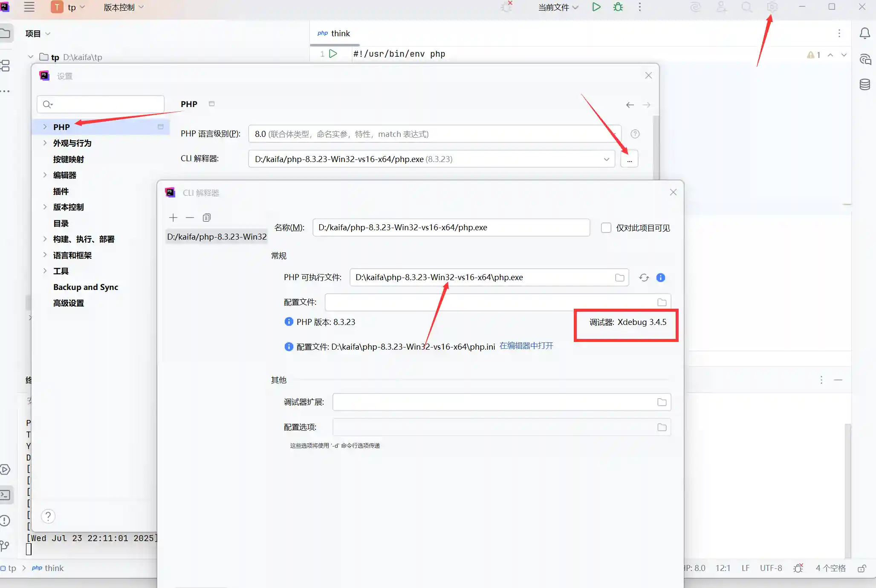Click 在编辑器中打开 link
Image resolution: width=876 pixels, height=588 pixels.
pyautogui.click(x=526, y=346)
